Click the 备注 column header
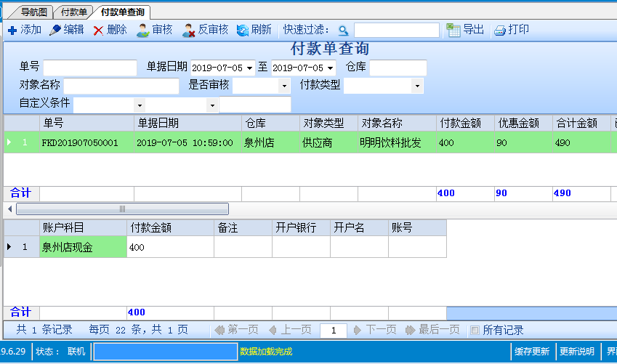Screen dimensions: 617x364 tap(243, 228)
